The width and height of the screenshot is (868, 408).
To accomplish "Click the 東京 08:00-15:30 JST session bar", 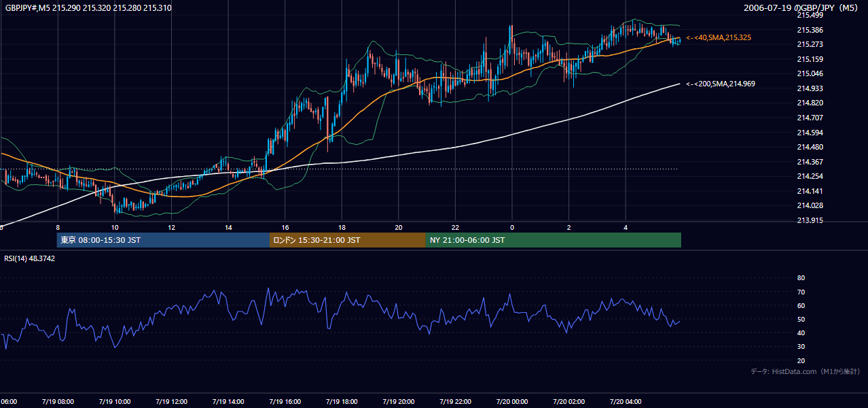I will click(x=163, y=240).
